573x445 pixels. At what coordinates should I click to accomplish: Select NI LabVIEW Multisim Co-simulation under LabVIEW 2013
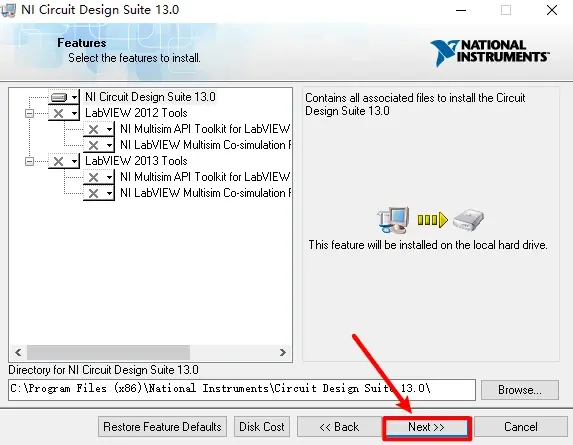(205, 193)
